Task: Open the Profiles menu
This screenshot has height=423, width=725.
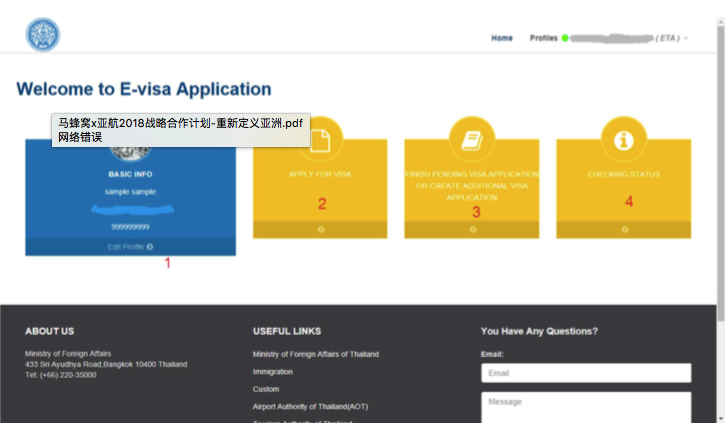Action: (543, 38)
